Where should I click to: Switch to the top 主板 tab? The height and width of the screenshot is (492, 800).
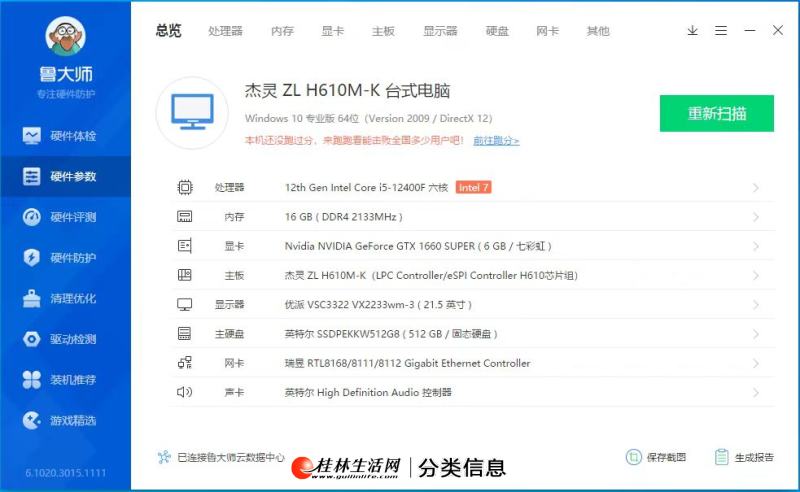[383, 31]
